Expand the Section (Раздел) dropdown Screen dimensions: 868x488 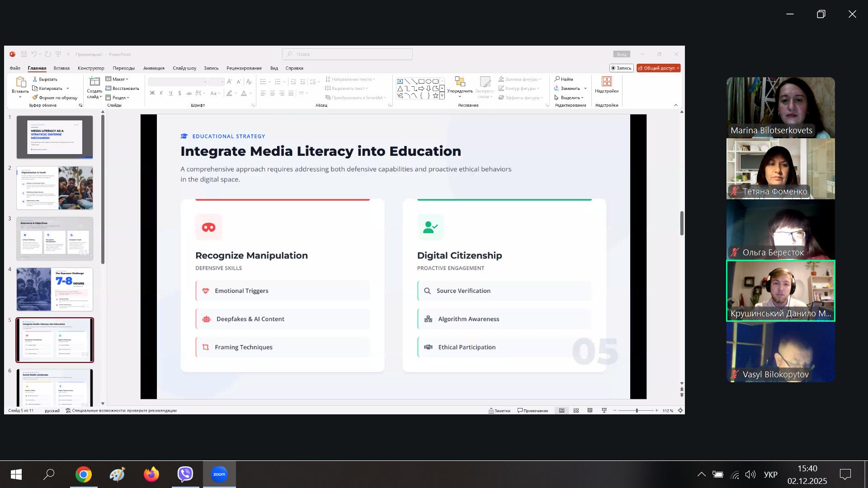click(118, 98)
